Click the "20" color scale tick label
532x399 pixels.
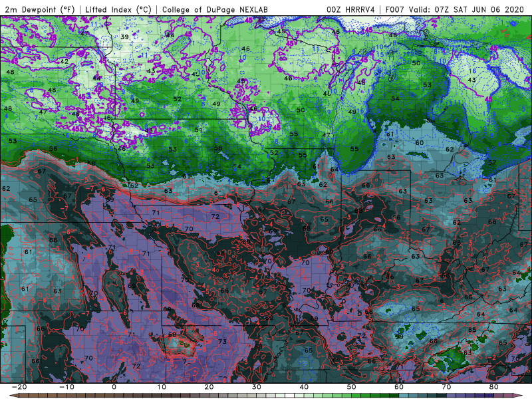pyautogui.click(x=209, y=387)
